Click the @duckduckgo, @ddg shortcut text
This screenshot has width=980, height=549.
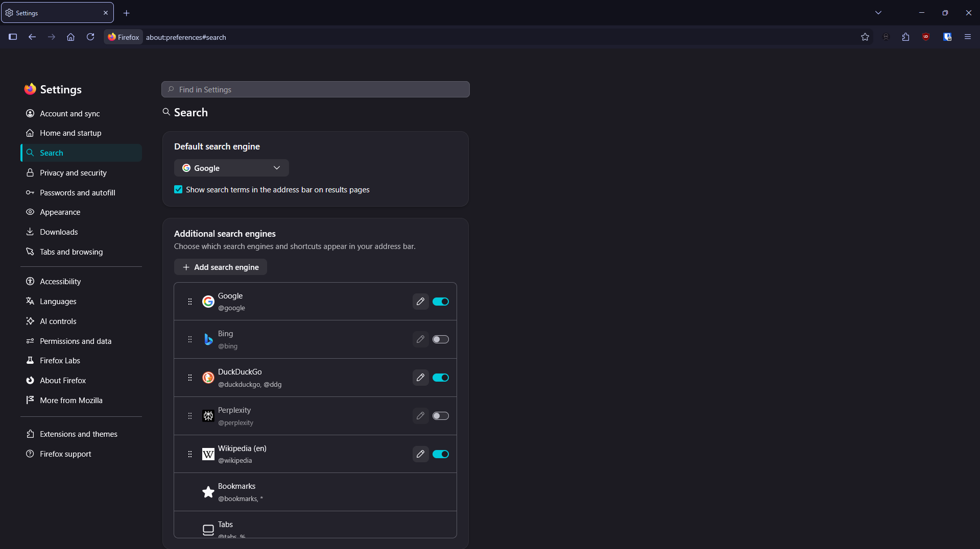coord(250,385)
